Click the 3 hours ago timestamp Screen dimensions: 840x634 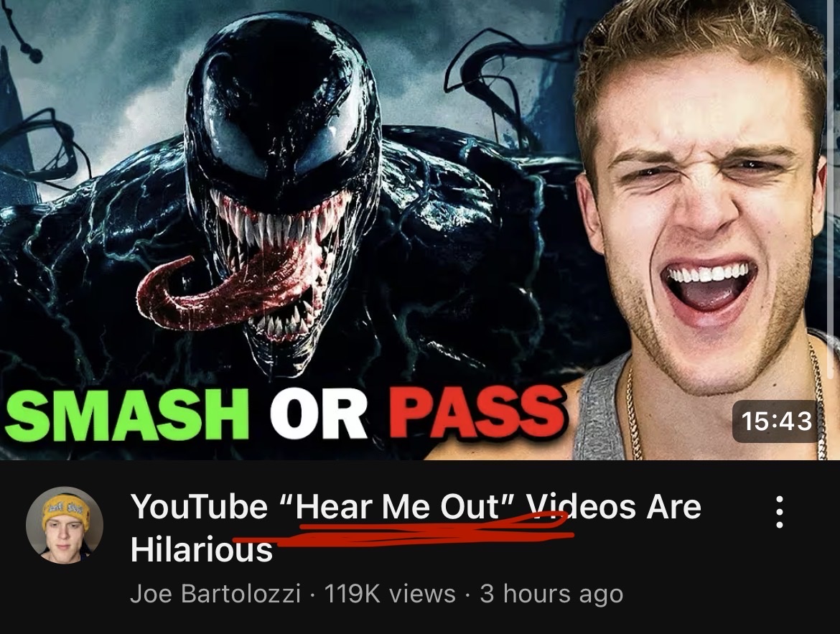552,594
